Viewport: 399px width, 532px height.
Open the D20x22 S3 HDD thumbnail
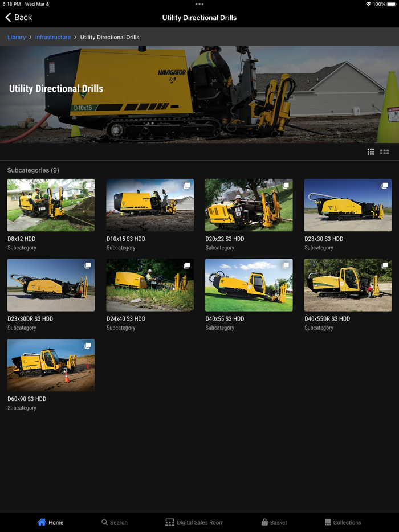pyautogui.click(x=249, y=205)
